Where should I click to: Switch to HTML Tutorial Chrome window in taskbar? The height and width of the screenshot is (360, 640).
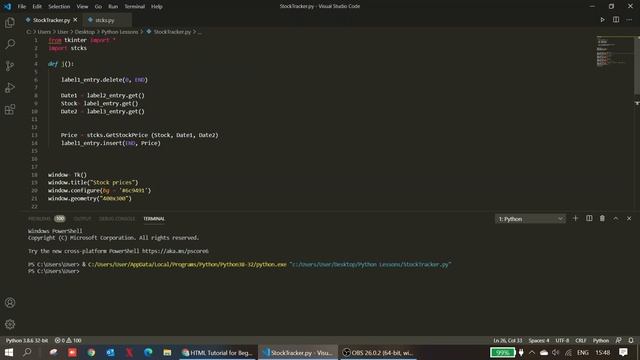coord(218,352)
